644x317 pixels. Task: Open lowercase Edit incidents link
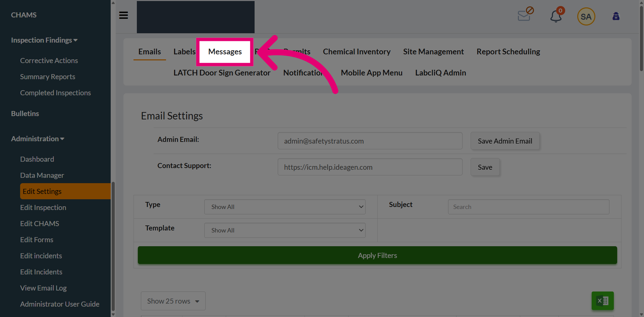click(41, 256)
